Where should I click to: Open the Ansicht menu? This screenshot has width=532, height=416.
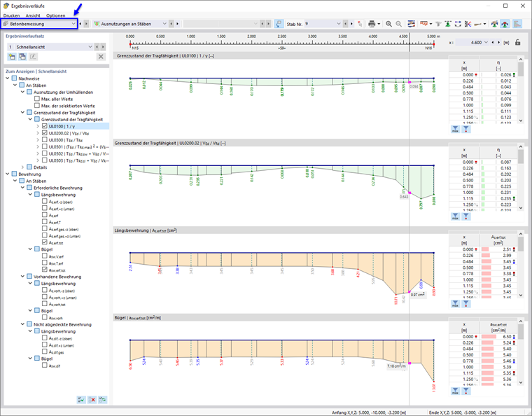pos(33,15)
